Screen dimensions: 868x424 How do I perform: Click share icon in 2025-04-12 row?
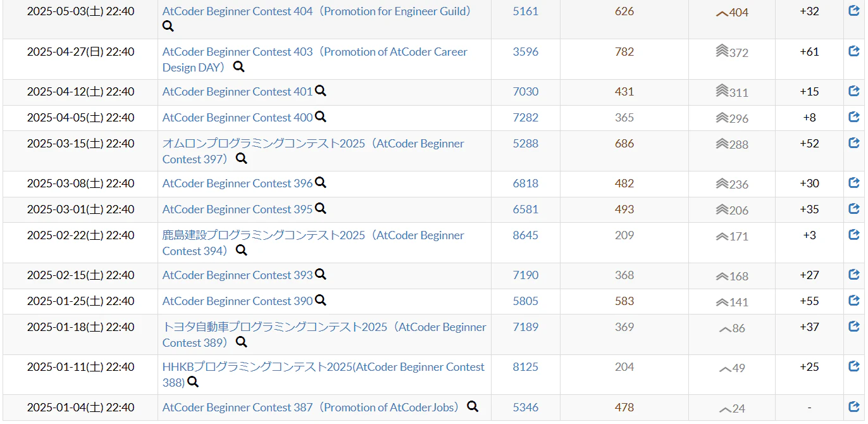pyautogui.click(x=854, y=91)
